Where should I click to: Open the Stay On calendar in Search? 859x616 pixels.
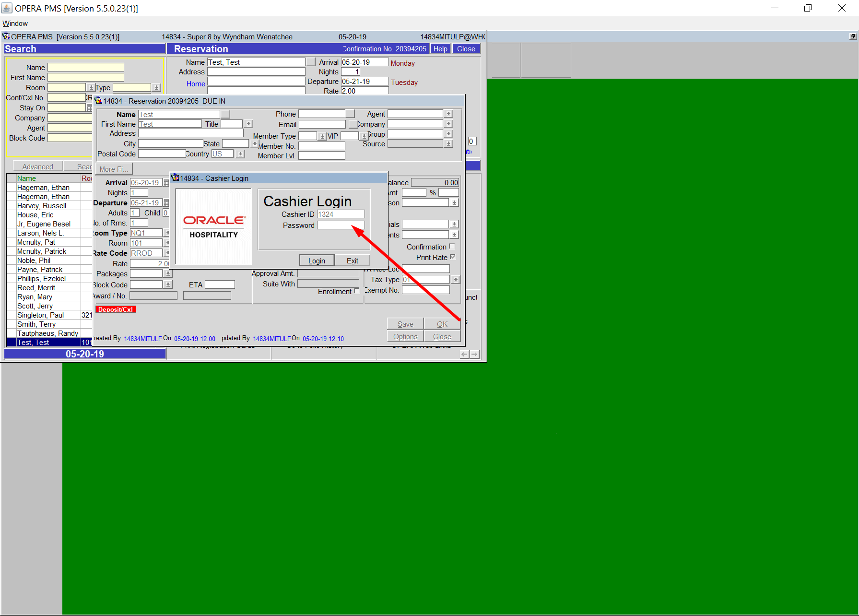(x=89, y=108)
